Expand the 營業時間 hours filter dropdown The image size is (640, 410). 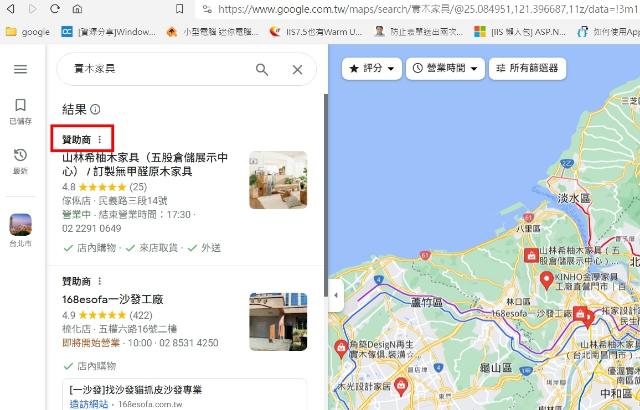pyautogui.click(x=445, y=68)
